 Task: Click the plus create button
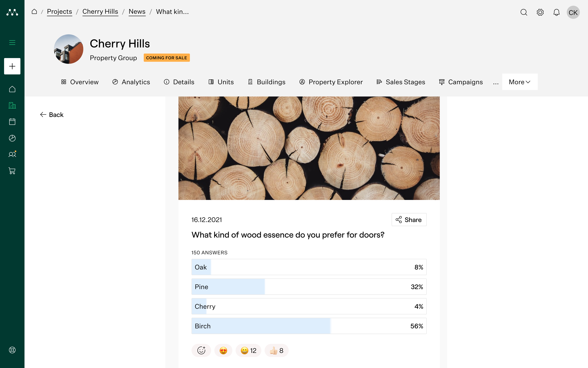tap(12, 66)
